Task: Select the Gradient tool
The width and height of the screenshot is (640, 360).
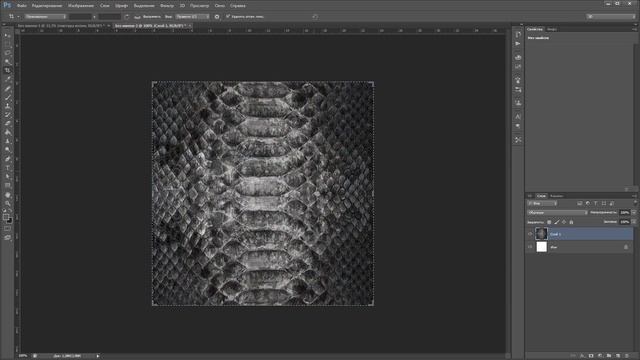Action: [x=7, y=132]
